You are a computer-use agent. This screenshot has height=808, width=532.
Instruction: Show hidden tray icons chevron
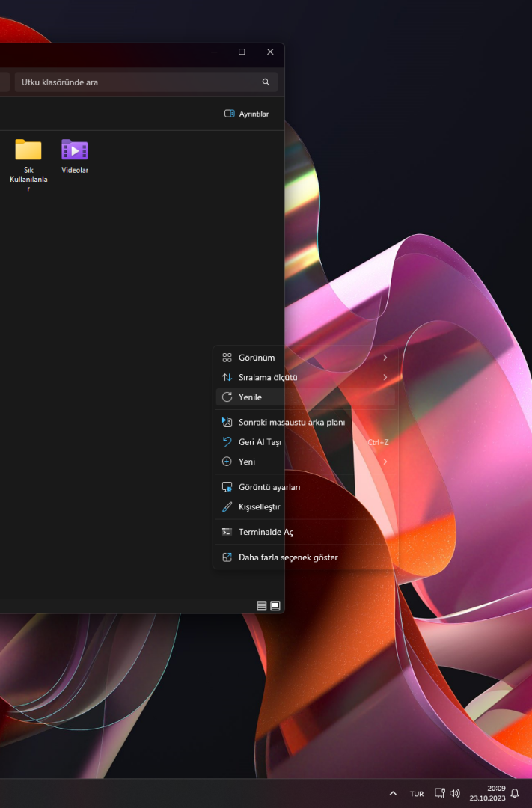tap(393, 794)
